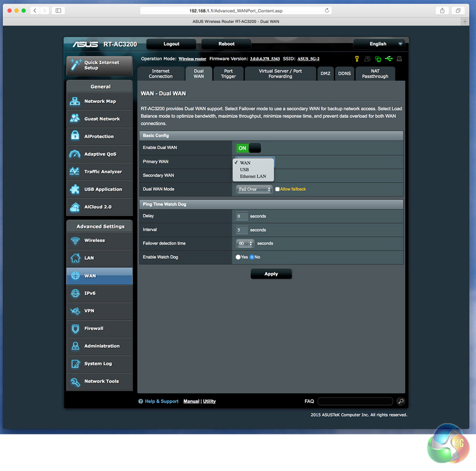Click the guest users status icon
The height and width of the screenshot is (471, 476).
pos(367,59)
